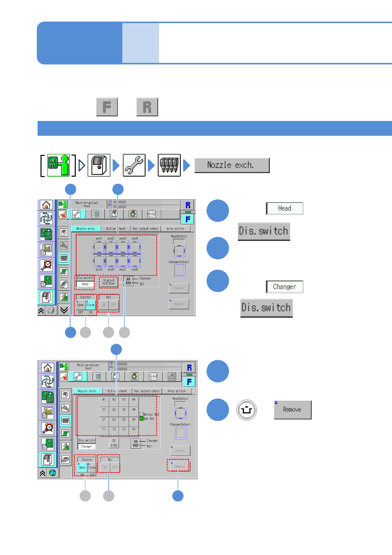The height and width of the screenshot is (555, 392).
Task: Collapse the double-up chevron beside the globe icon
Action: 42,473
